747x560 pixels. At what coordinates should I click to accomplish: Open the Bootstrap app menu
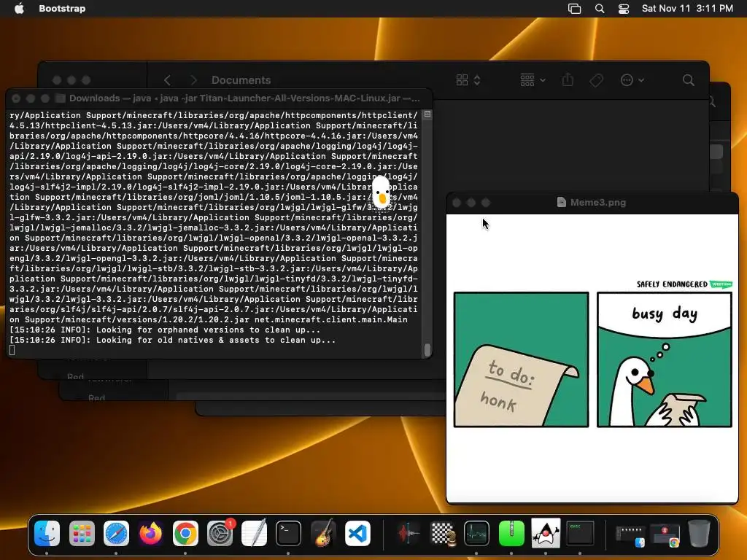pos(62,9)
